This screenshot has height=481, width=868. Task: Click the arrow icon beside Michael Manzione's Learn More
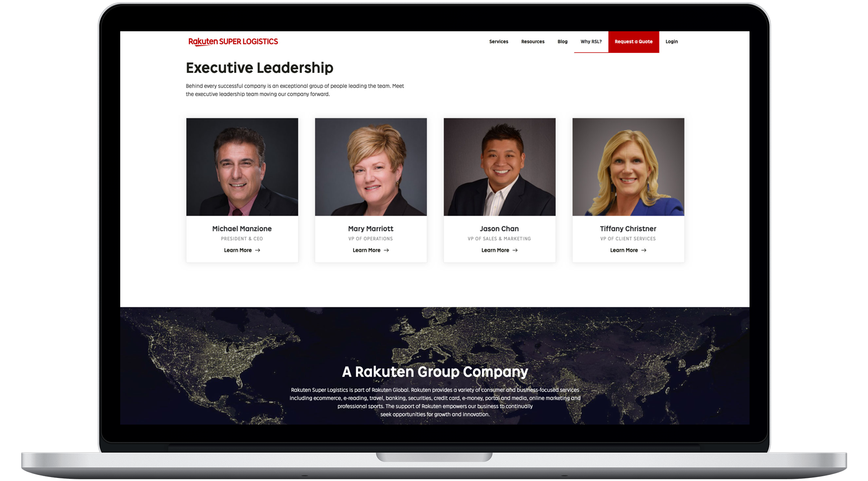click(258, 250)
